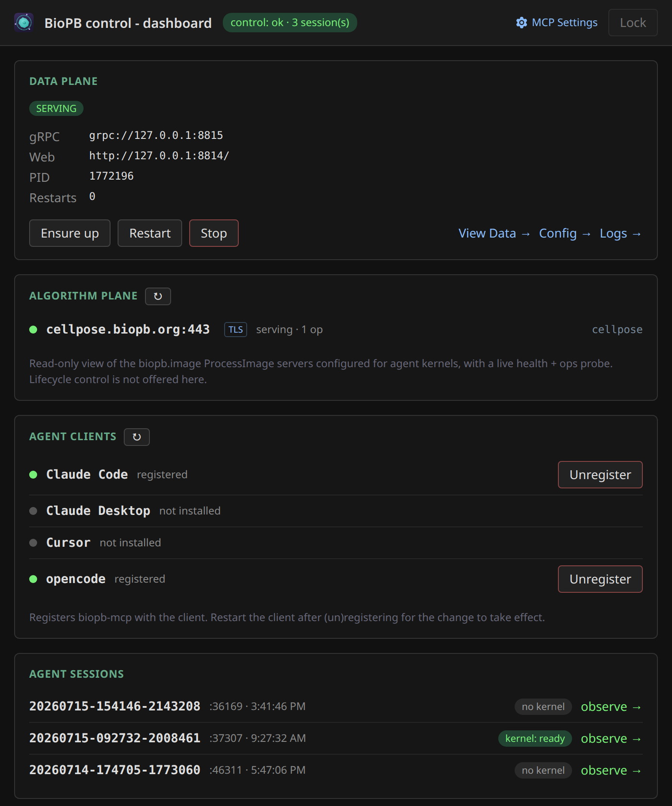Unregister the Claude Code client
The width and height of the screenshot is (672, 806).
click(x=600, y=475)
